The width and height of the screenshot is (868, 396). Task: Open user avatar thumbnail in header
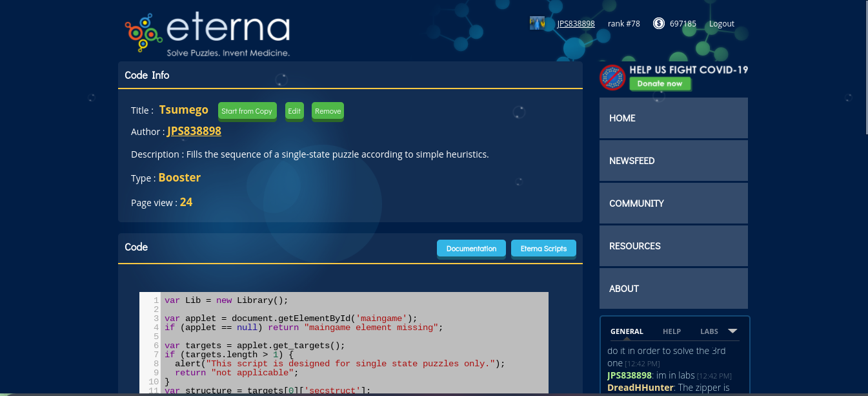[x=537, y=23]
